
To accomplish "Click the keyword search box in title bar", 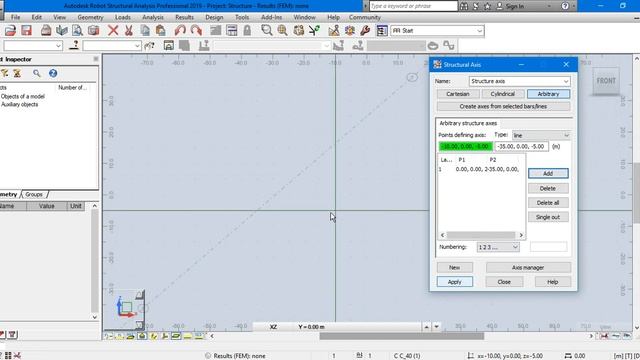I will [413, 6].
